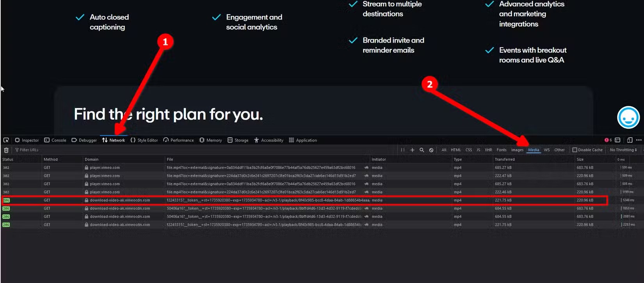Click the error count indicator

(608, 140)
